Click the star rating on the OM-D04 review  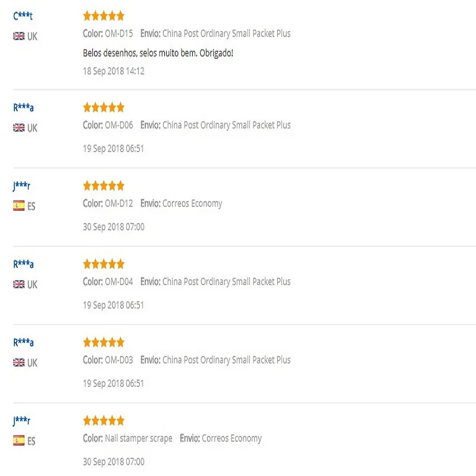(x=104, y=264)
